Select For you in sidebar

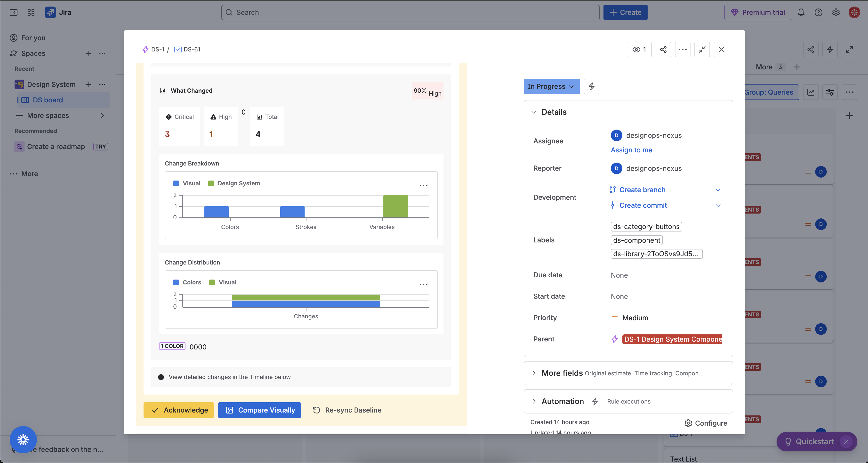point(33,38)
